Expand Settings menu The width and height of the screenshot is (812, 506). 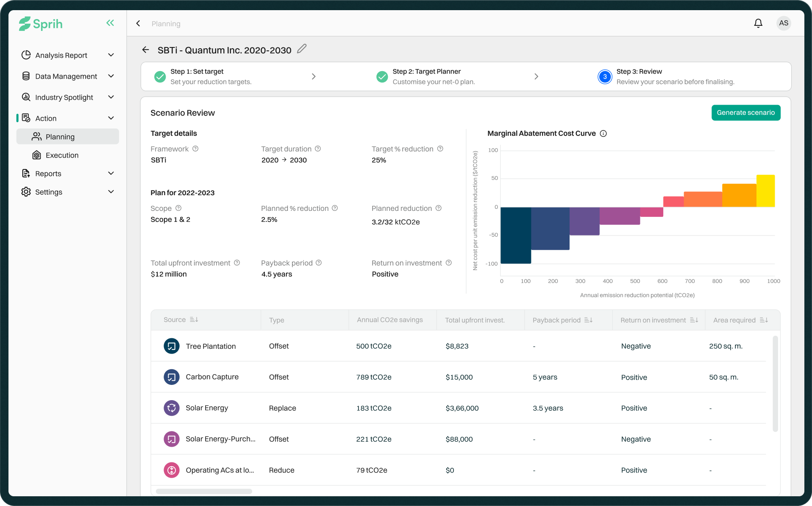click(111, 192)
